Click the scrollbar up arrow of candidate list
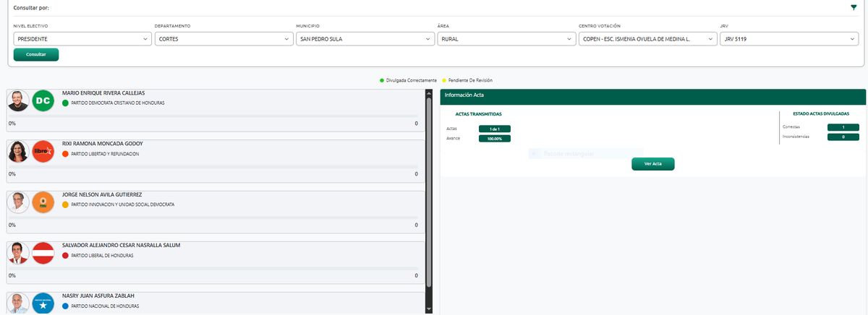868x315 pixels. [x=429, y=93]
